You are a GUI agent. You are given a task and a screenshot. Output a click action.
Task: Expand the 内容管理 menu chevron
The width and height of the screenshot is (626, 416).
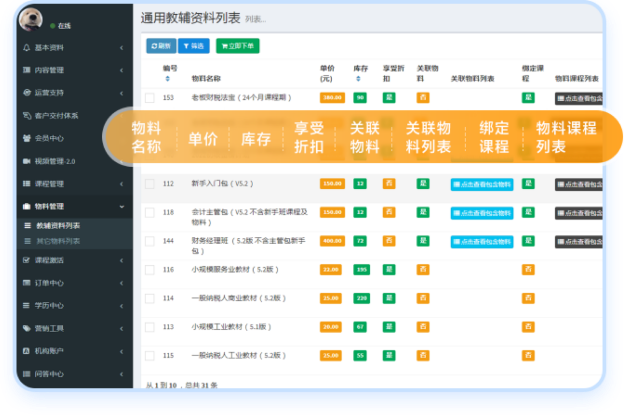click(x=121, y=71)
